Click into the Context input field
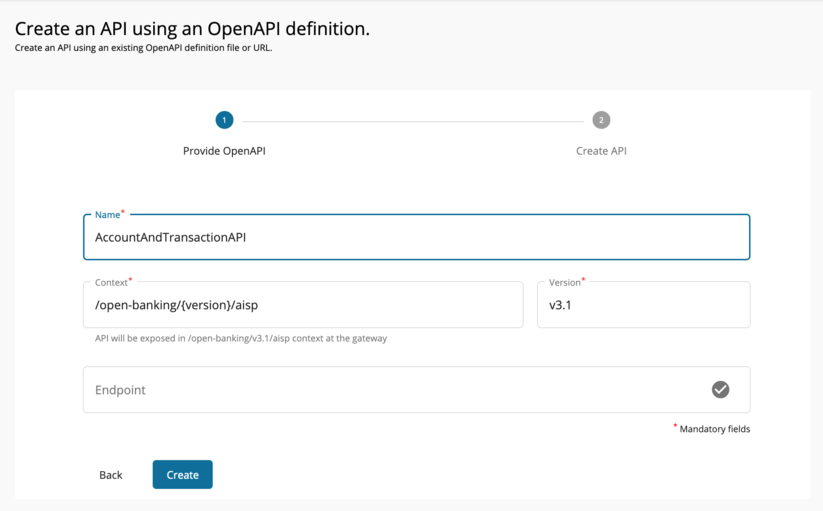Image resolution: width=823 pixels, height=511 pixels. [x=302, y=305]
